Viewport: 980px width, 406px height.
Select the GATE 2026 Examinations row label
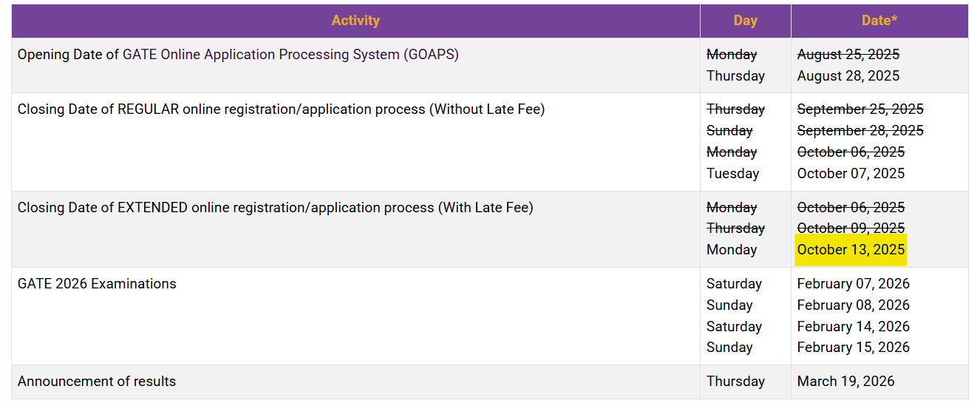pyautogui.click(x=97, y=284)
